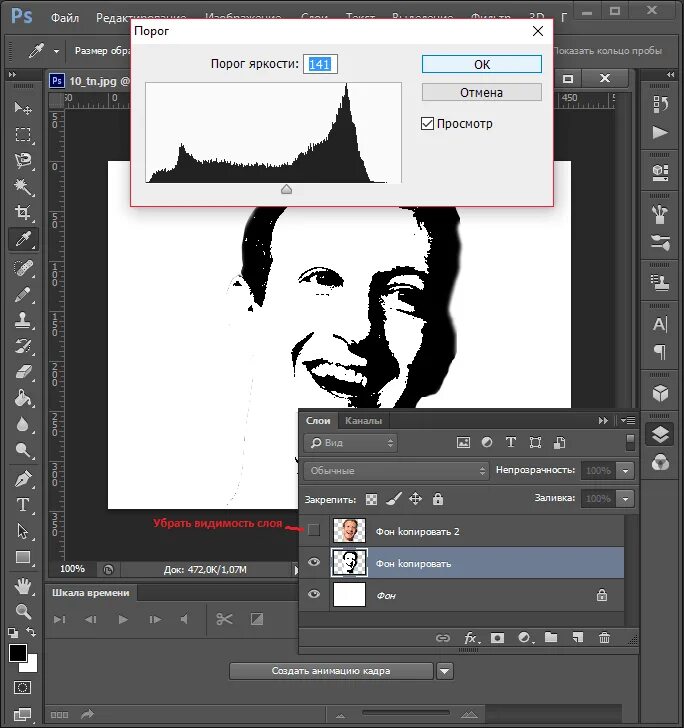The width and height of the screenshot is (684, 728).
Task: Select the Paint Bucket tool
Action: pyautogui.click(x=22, y=398)
